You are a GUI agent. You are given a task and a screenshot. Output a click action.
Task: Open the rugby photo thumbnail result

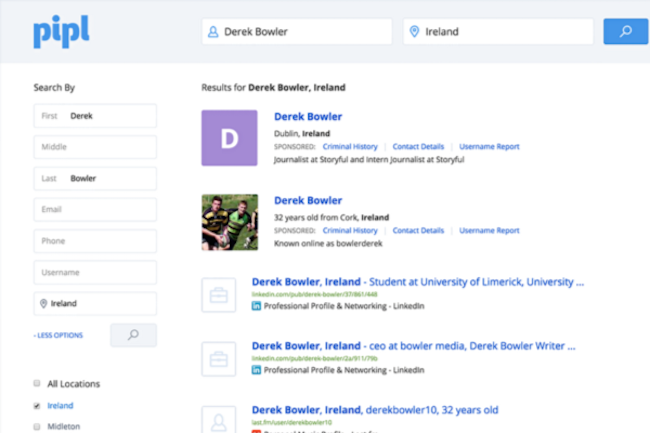[230, 222]
